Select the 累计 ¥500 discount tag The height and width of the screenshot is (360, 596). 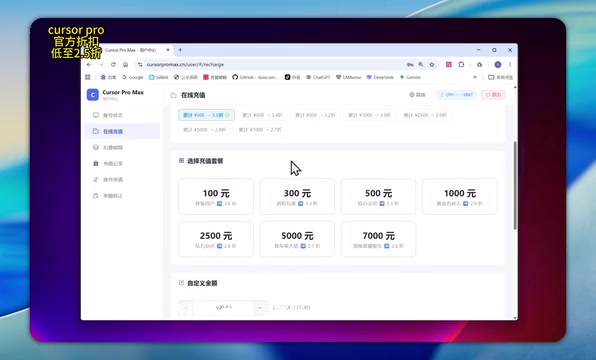point(315,115)
